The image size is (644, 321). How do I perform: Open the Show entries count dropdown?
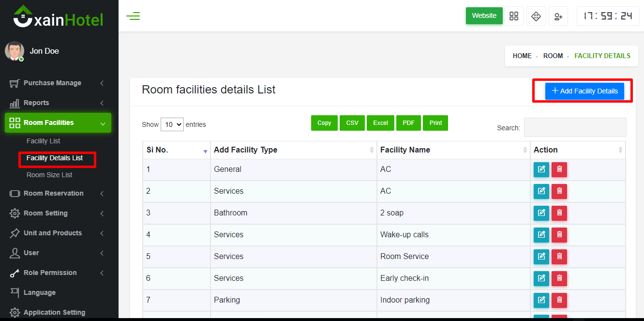tap(172, 124)
